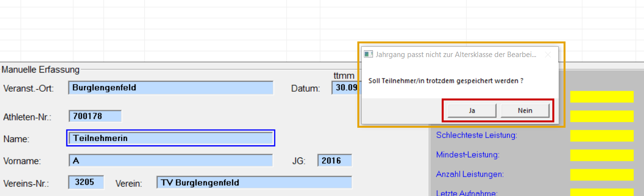The image size is (644, 196).
Task: Click the Verein field TV Burglengenfeld
Action: (x=254, y=183)
